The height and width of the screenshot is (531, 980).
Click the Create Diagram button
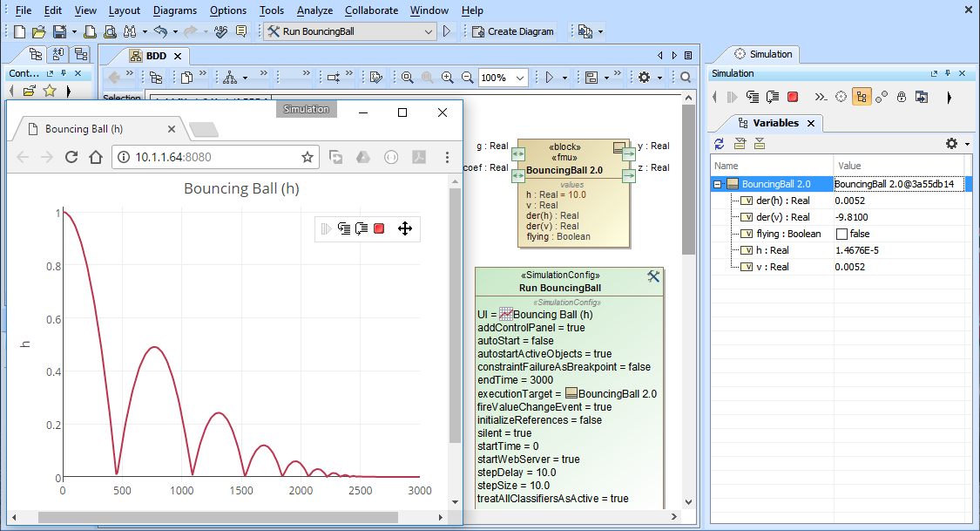513,31
